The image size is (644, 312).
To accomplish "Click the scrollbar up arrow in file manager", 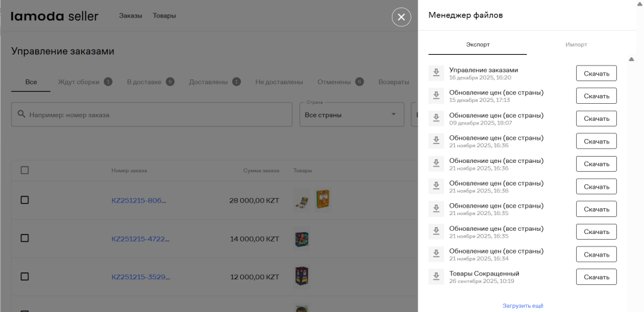I will click(631, 59).
